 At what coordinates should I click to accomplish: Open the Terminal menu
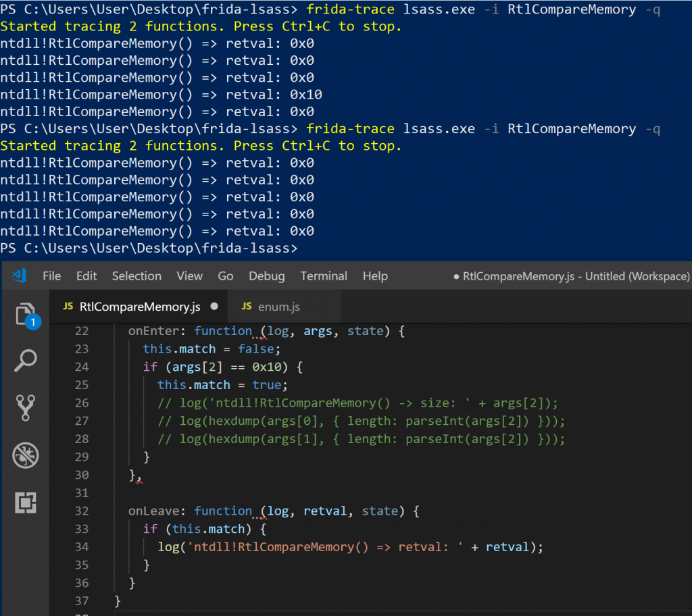coord(324,276)
